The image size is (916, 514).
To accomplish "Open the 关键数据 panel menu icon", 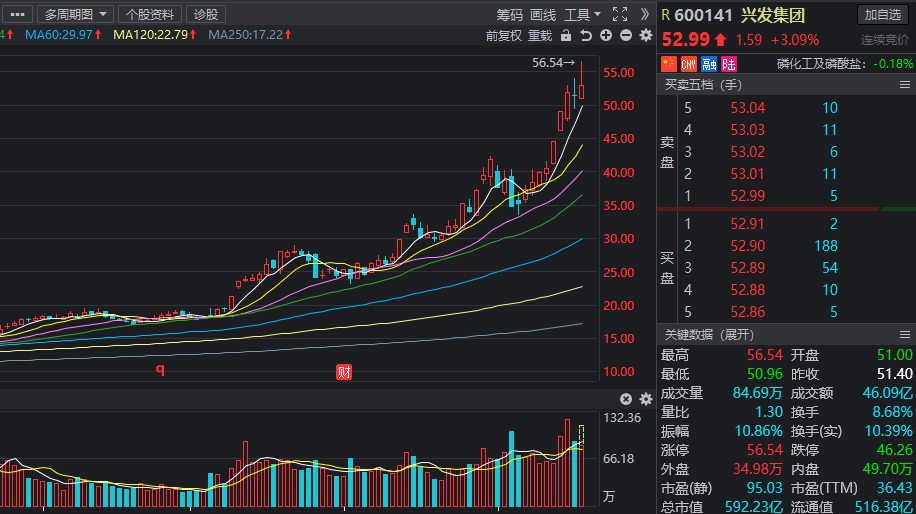I will 905,335.
